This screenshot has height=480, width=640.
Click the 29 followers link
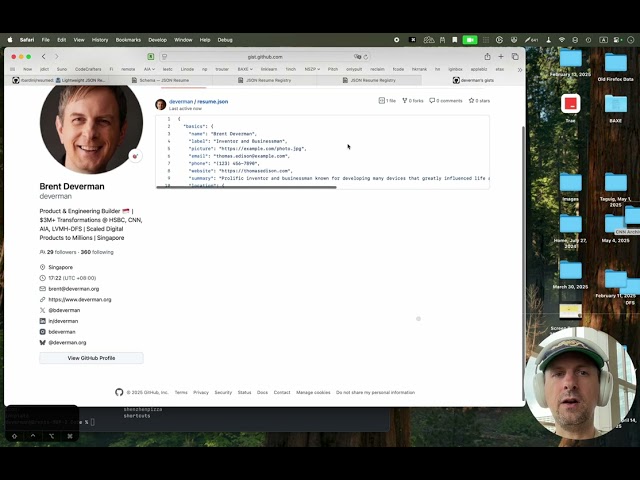point(61,252)
